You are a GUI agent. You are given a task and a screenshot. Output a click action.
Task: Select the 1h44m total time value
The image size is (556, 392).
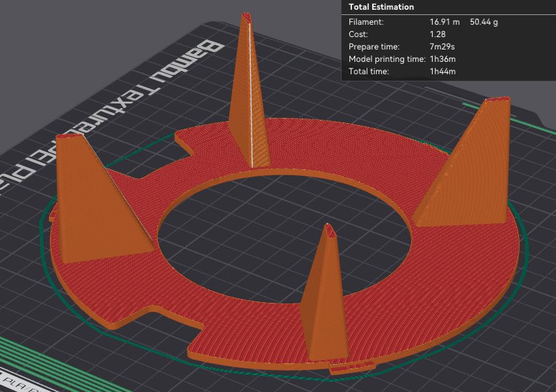click(x=442, y=71)
